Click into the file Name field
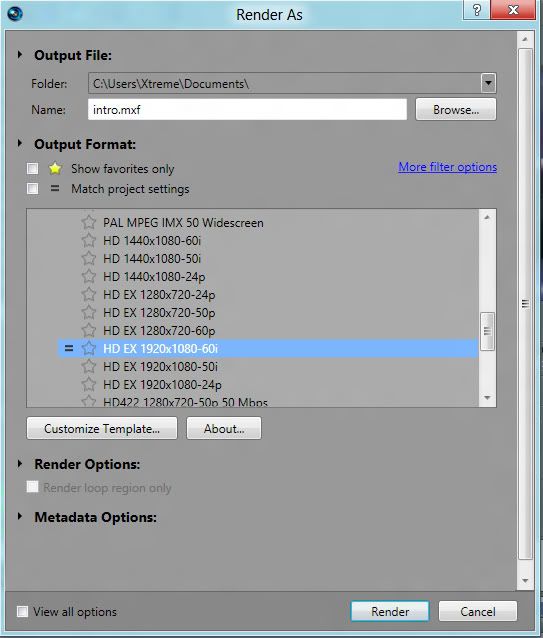Screen dimensions: 543x638 tap(247, 109)
